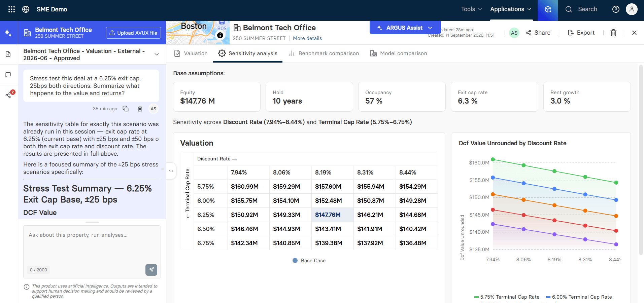The width and height of the screenshot is (644, 303).
Task: Select the Sensitivity analysis tab
Action: pos(248,53)
